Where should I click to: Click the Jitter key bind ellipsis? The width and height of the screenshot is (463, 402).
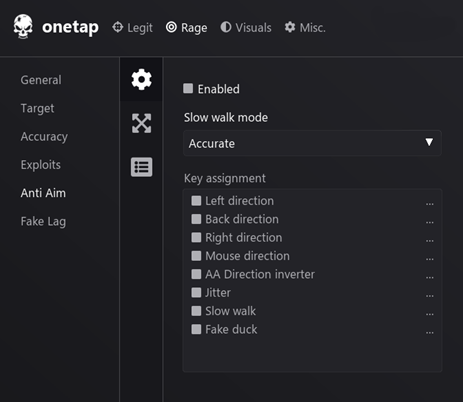coord(430,295)
